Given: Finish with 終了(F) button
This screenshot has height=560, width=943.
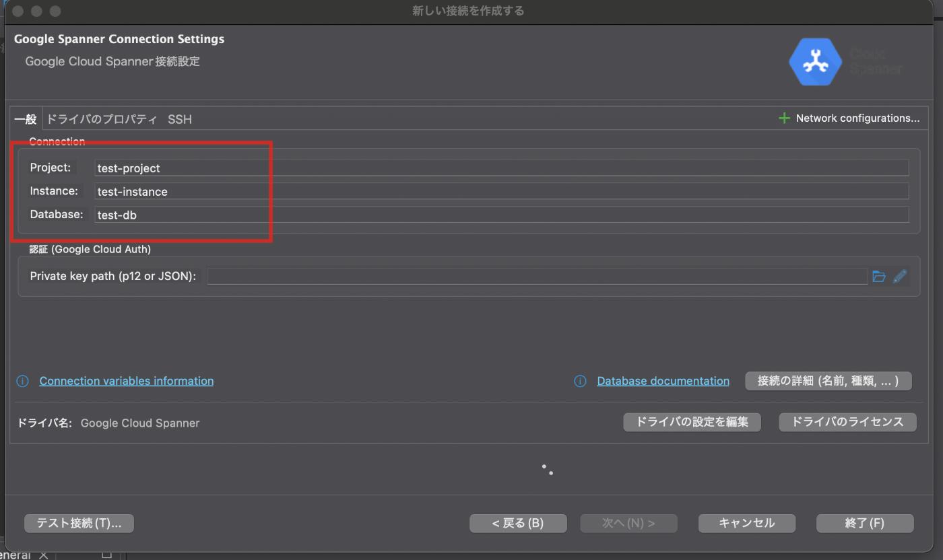Looking at the screenshot, I should (x=865, y=523).
